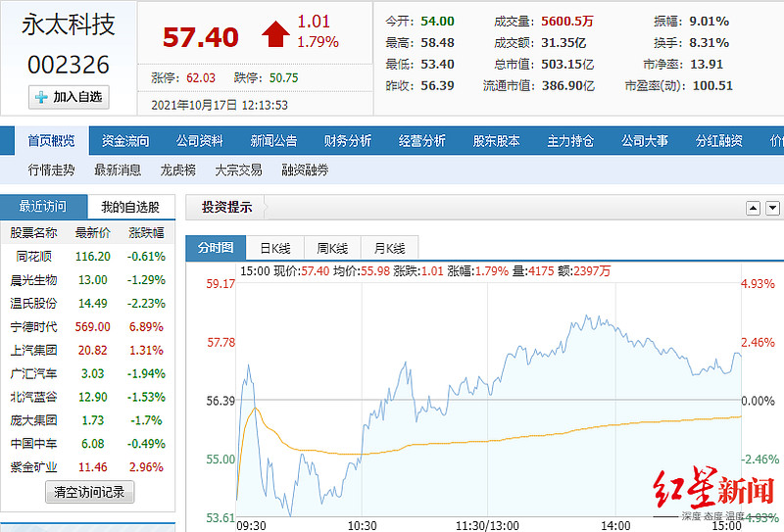Open the 上汽集团 stock row
This screenshot has width=784, height=532.
[x=87, y=351]
